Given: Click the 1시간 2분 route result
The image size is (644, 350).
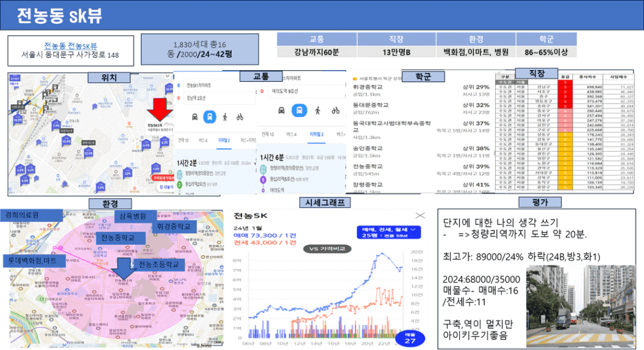Looking at the screenshot, I should pos(187,163).
